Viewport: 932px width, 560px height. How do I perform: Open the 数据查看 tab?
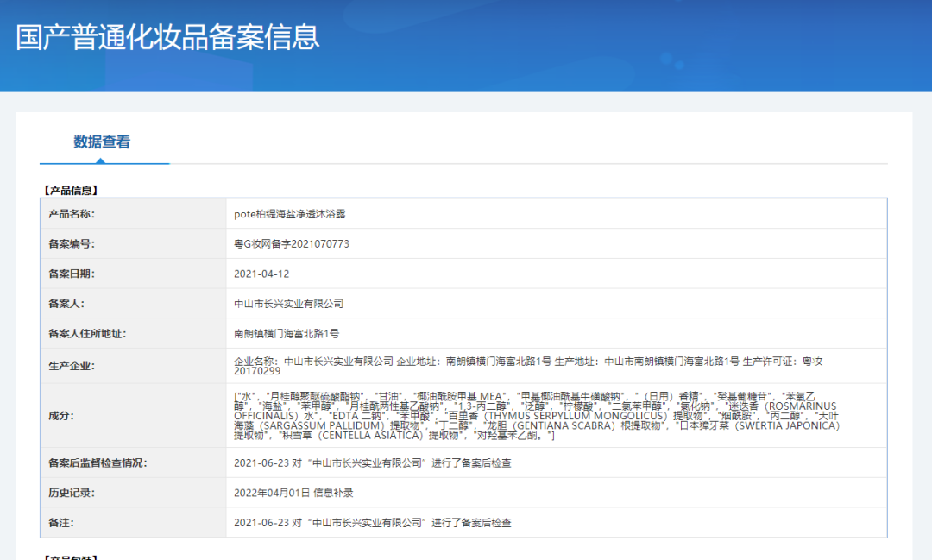point(102,142)
